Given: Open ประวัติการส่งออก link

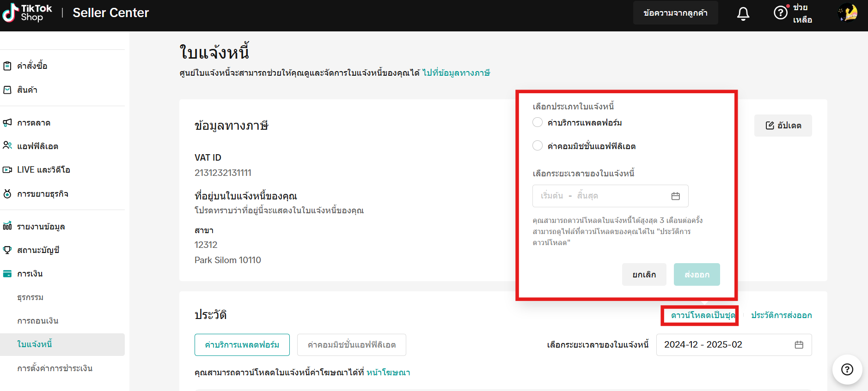Looking at the screenshot, I should tap(782, 315).
